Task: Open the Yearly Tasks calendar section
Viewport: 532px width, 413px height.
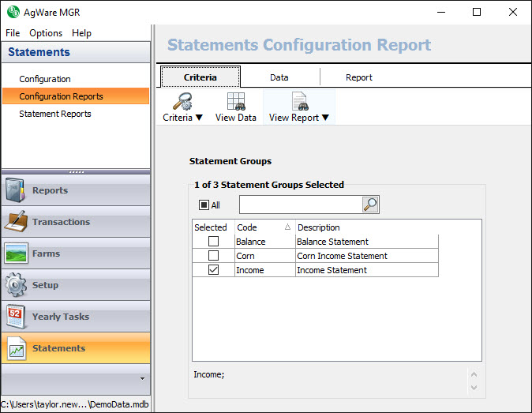Action: coord(75,317)
